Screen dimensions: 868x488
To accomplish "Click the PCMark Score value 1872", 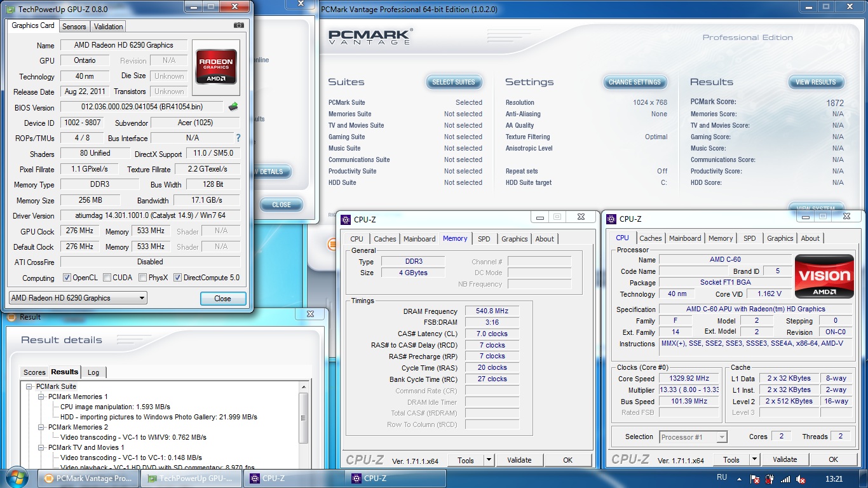I will coord(835,103).
